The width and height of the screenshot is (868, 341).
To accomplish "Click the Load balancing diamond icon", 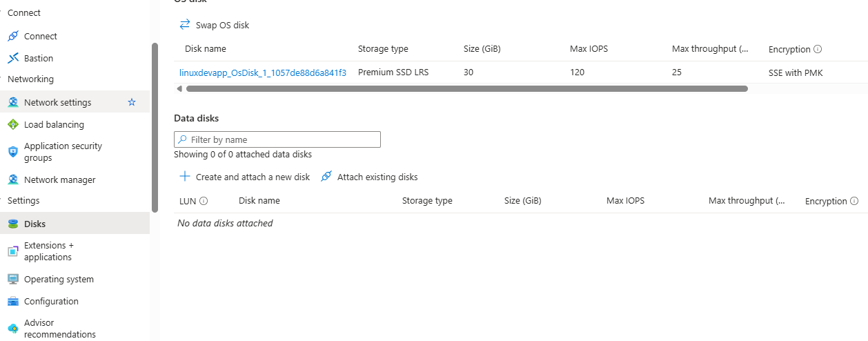I will click(x=12, y=124).
